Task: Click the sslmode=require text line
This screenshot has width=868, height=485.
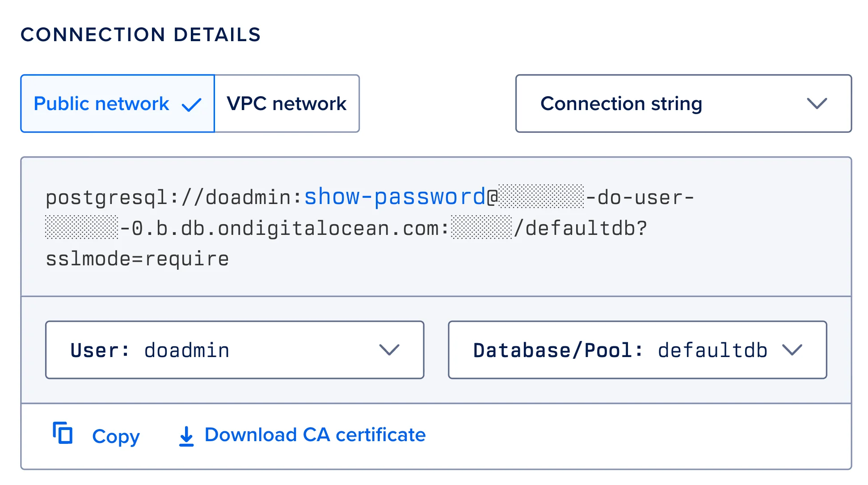Action: click(137, 259)
